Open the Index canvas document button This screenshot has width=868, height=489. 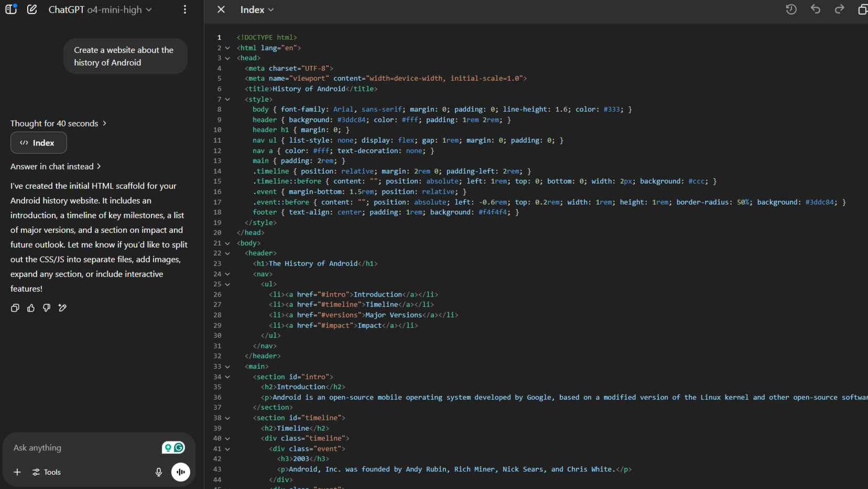coord(39,143)
